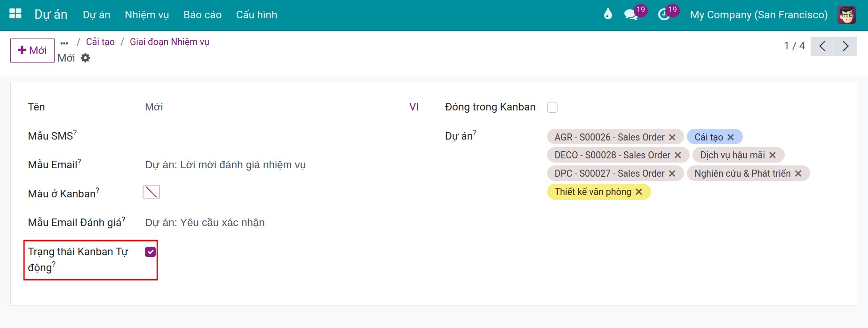Click AGR - S00026 - Sales Order tag label
The image size is (868, 328).
coord(609,137)
